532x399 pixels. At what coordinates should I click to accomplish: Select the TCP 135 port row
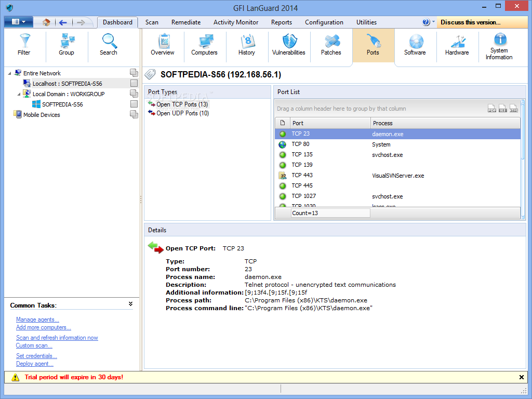[x=397, y=155]
